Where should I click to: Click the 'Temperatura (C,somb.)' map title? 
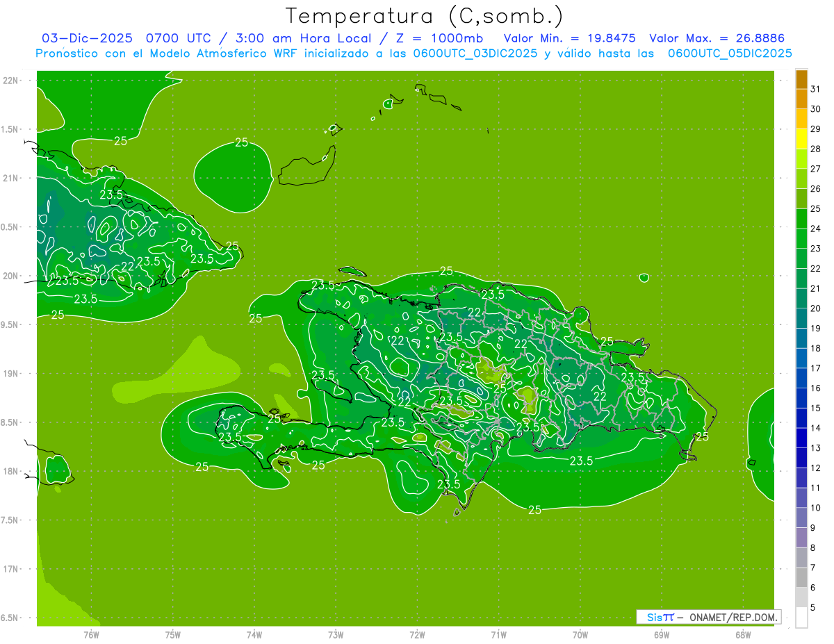(424, 16)
